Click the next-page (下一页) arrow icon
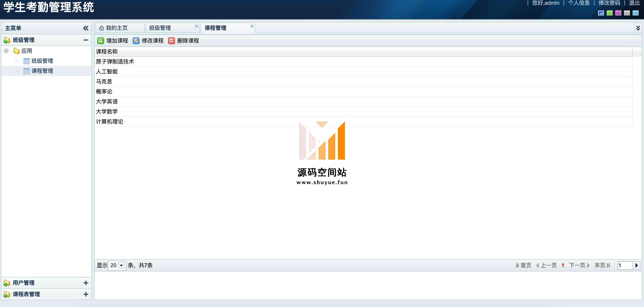 point(588,265)
